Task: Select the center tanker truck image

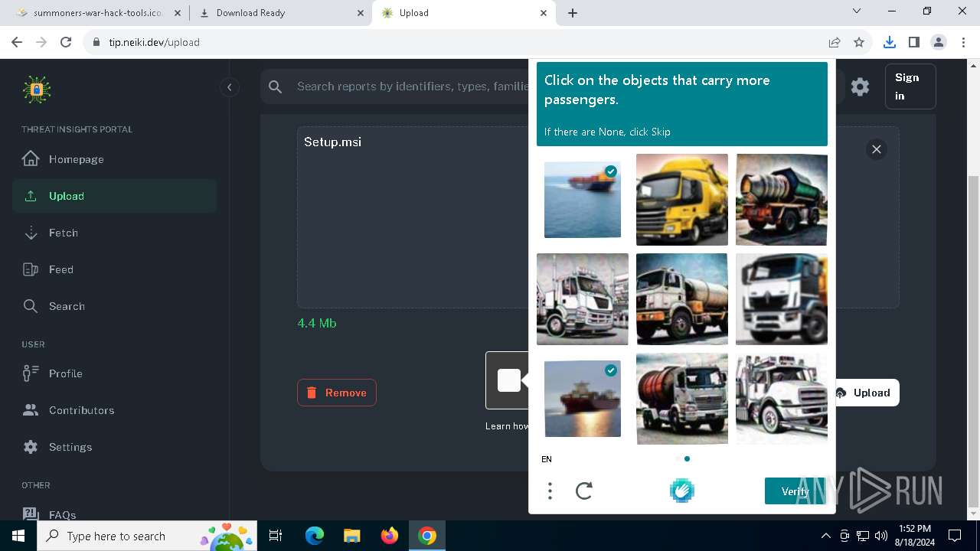Action: (x=682, y=299)
